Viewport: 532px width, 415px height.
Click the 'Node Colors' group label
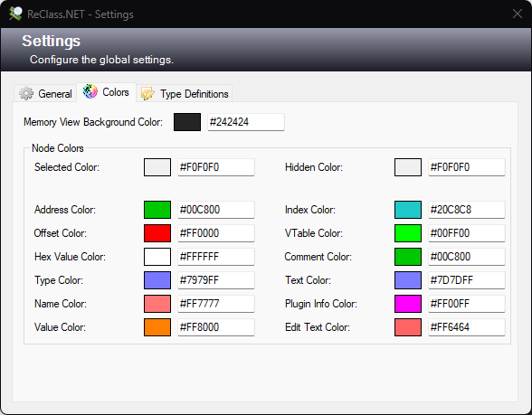[x=58, y=148]
